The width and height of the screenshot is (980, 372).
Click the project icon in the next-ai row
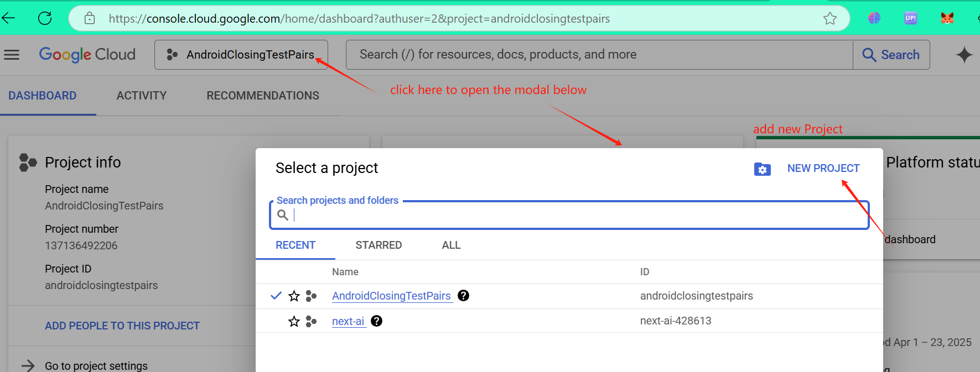point(311,321)
